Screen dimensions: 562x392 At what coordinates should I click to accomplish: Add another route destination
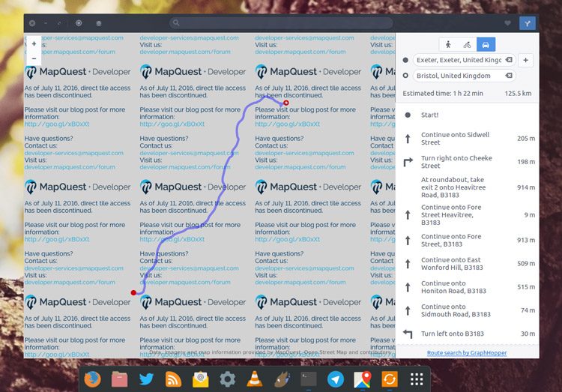click(x=526, y=60)
